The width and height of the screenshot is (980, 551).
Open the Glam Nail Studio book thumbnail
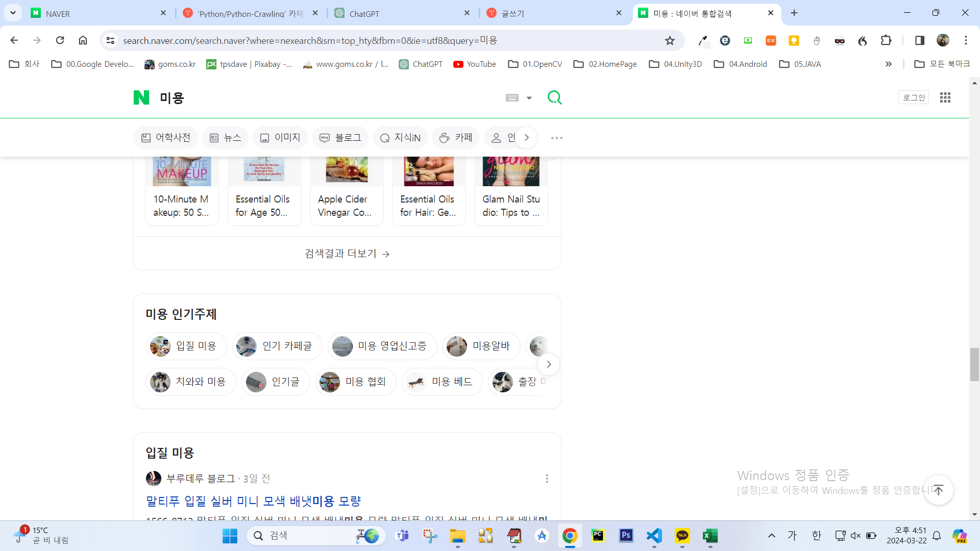(x=511, y=171)
